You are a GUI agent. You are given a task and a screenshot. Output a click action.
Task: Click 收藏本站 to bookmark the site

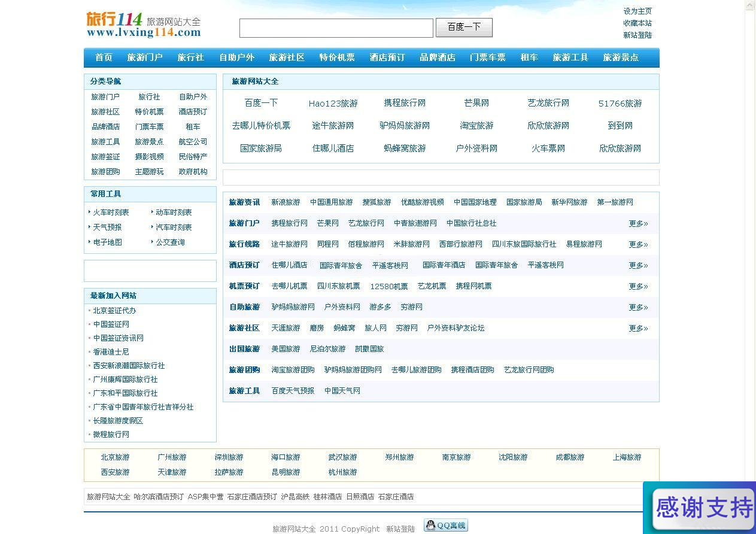[x=637, y=23]
